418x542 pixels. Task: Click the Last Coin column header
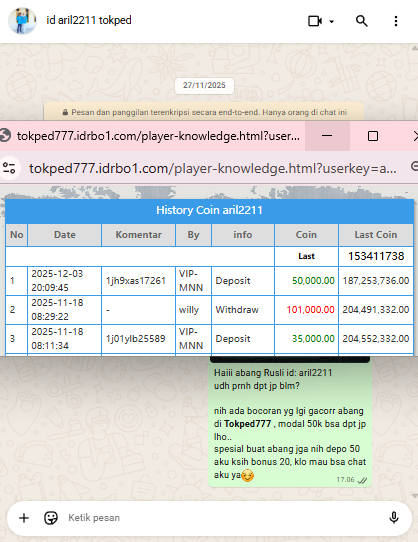coord(376,235)
